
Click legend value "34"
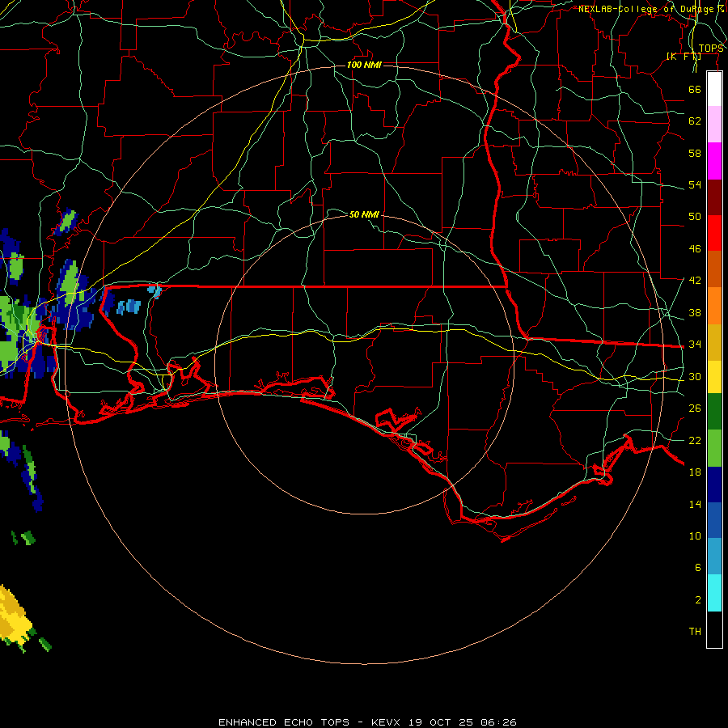tap(695, 344)
